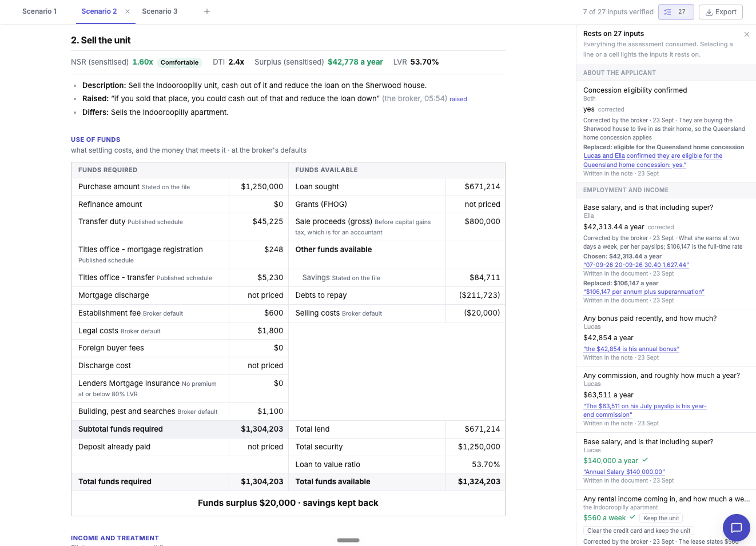This screenshot has height=546, width=756.
Task: Click the Purchase amount $1,250,000 cell
Action: pos(258,187)
